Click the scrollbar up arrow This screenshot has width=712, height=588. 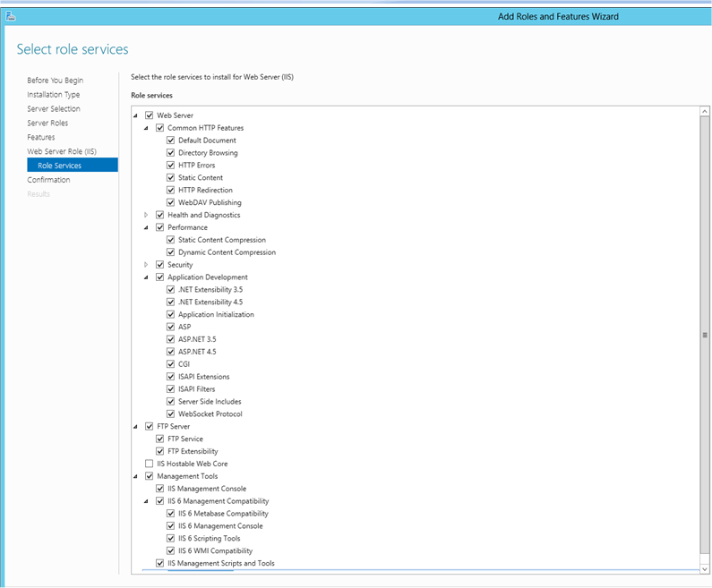(x=705, y=111)
